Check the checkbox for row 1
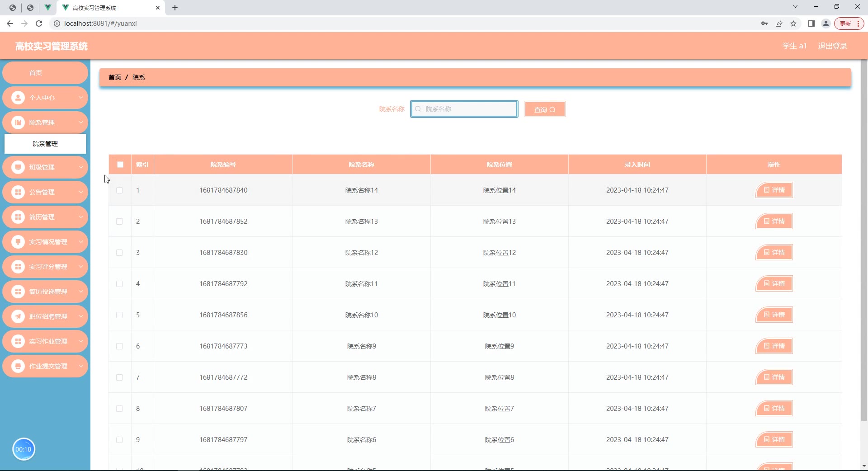The image size is (868, 471). [119, 190]
